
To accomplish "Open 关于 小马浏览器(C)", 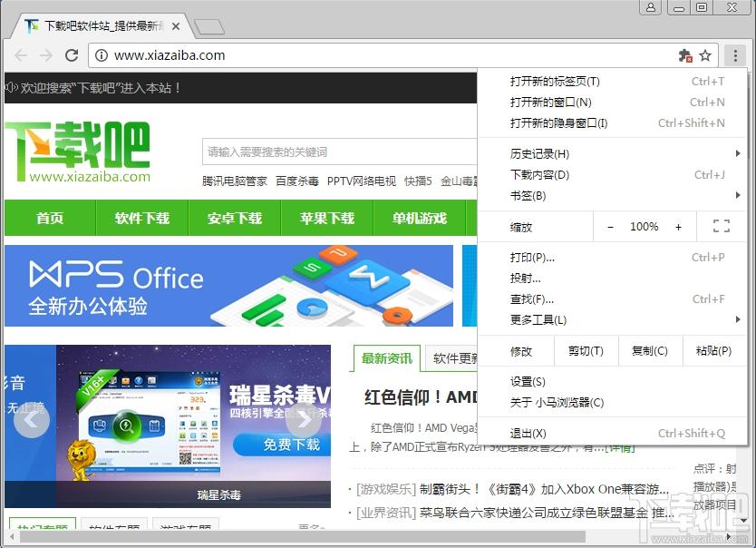I will click(x=612, y=402).
